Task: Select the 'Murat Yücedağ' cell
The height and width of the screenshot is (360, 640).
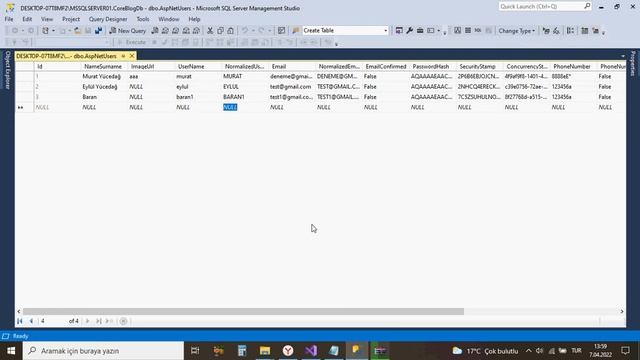Action: pyautogui.click(x=104, y=76)
